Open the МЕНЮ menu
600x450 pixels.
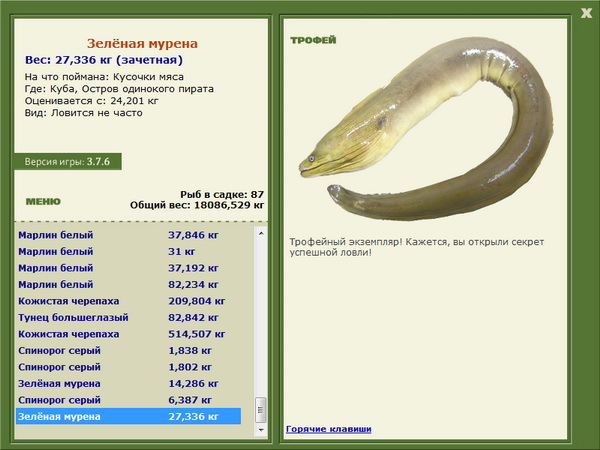pyautogui.click(x=43, y=202)
